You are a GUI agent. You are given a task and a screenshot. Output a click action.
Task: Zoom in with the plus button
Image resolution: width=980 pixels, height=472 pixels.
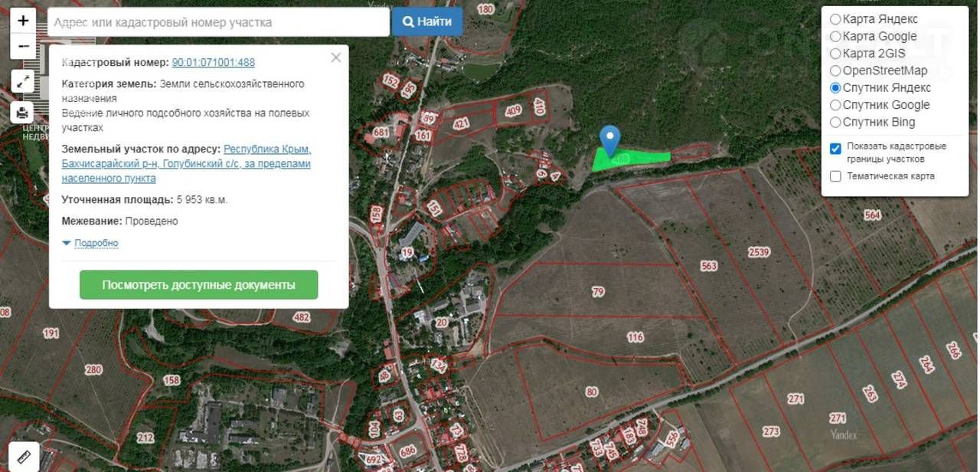tap(23, 21)
